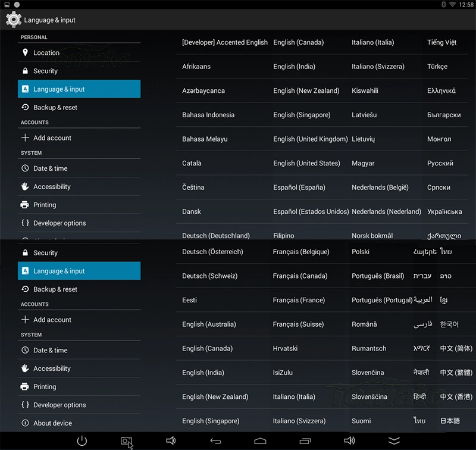The width and height of the screenshot is (476, 450).
Task: Choose Polski
Action: pyautogui.click(x=361, y=252)
